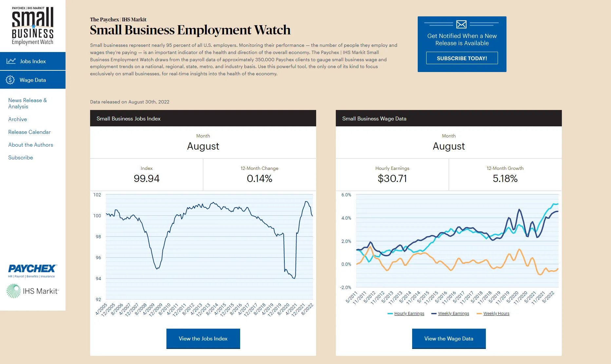Click the Hourly Earnings cyan legend swatch
611x364 pixels.
point(390,314)
